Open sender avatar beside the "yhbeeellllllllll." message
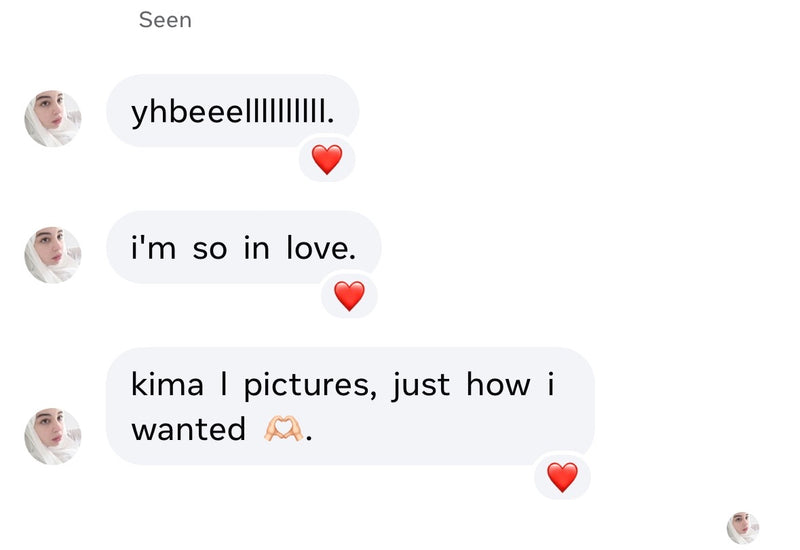800x550 pixels. point(52,119)
